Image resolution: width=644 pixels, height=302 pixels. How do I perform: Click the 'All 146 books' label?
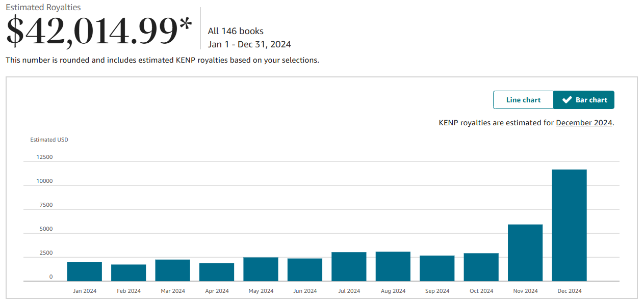pyautogui.click(x=237, y=31)
